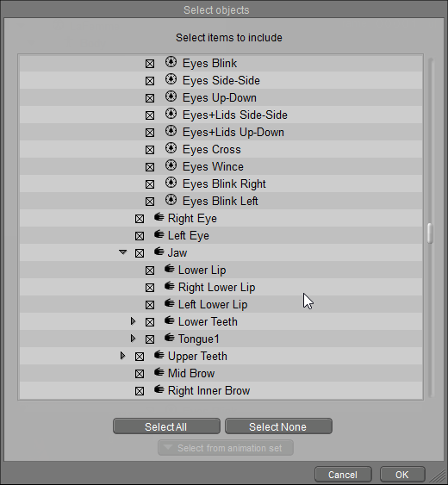Image resolution: width=448 pixels, height=485 pixels.
Task: Click the dial icon next to Eyes Cross
Action: [x=171, y=148]
